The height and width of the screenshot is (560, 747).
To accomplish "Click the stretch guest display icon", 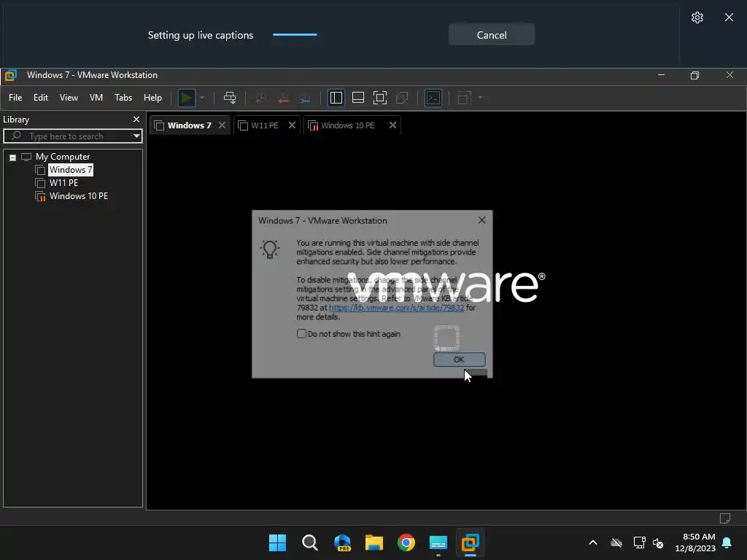I will 464,98.
